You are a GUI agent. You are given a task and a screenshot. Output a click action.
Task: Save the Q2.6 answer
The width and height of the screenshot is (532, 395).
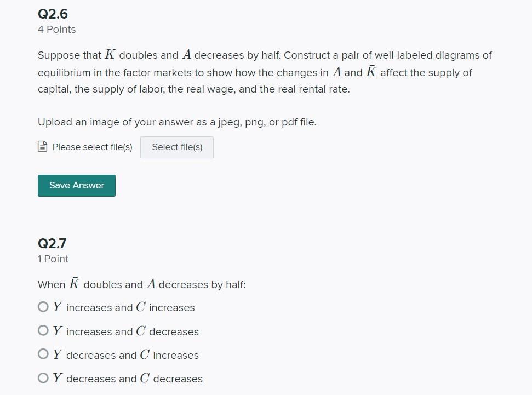77,186
